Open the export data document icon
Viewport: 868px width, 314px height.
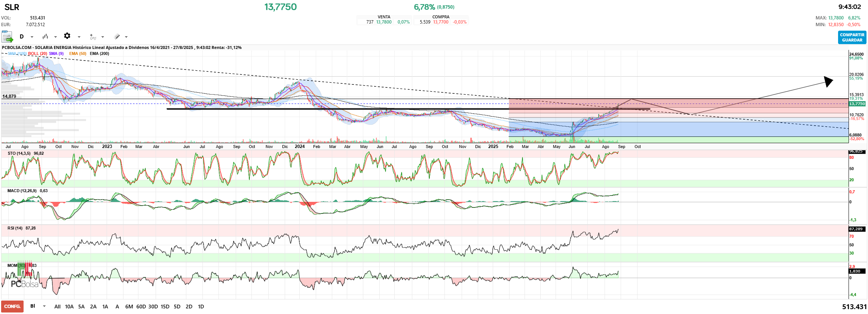[7, 37]
